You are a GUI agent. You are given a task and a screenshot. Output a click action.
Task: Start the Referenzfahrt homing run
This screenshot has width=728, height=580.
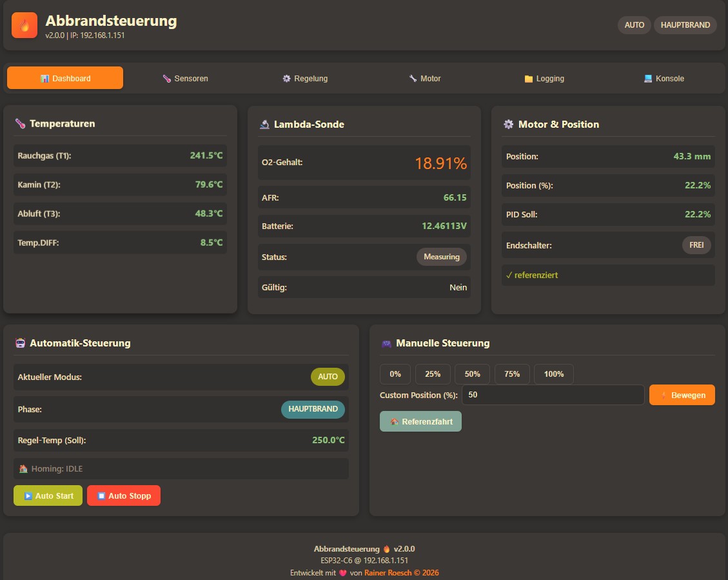coord(420,421)
